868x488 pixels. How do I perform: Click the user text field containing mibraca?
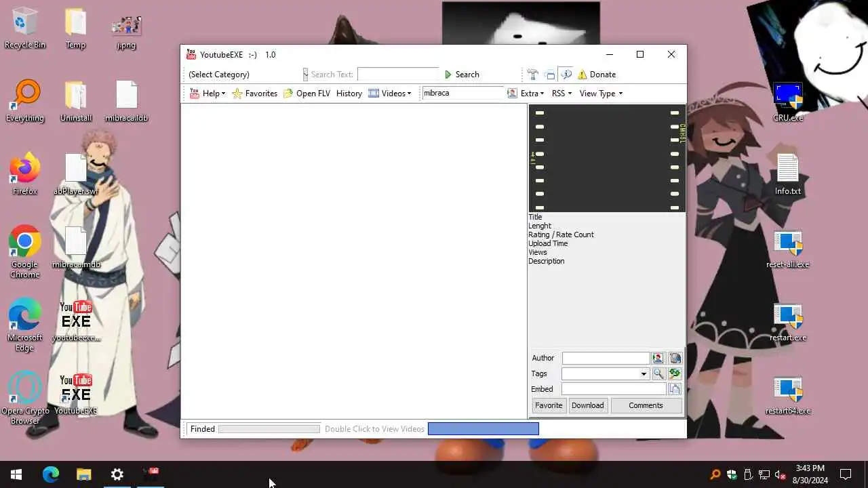tap(463, 93)
